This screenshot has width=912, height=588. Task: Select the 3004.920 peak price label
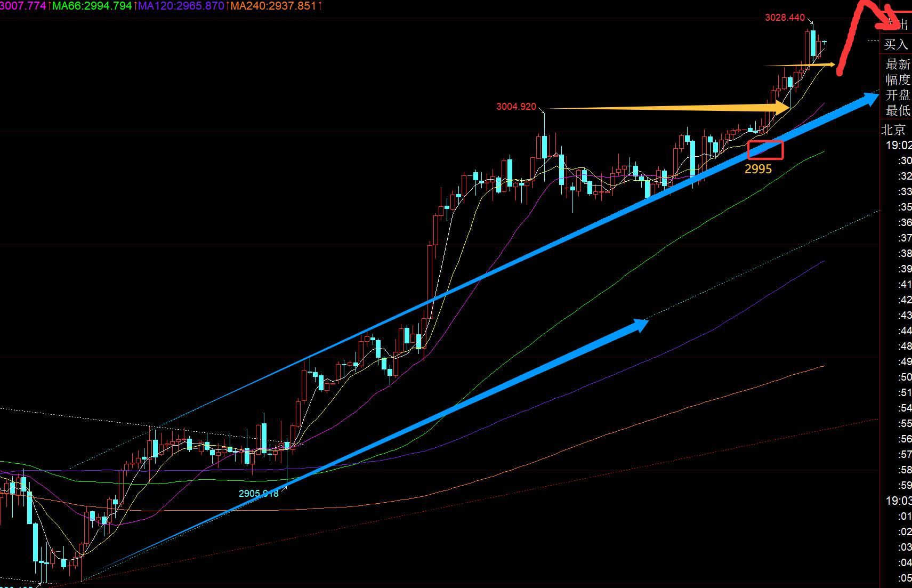(x=516, y=107)
